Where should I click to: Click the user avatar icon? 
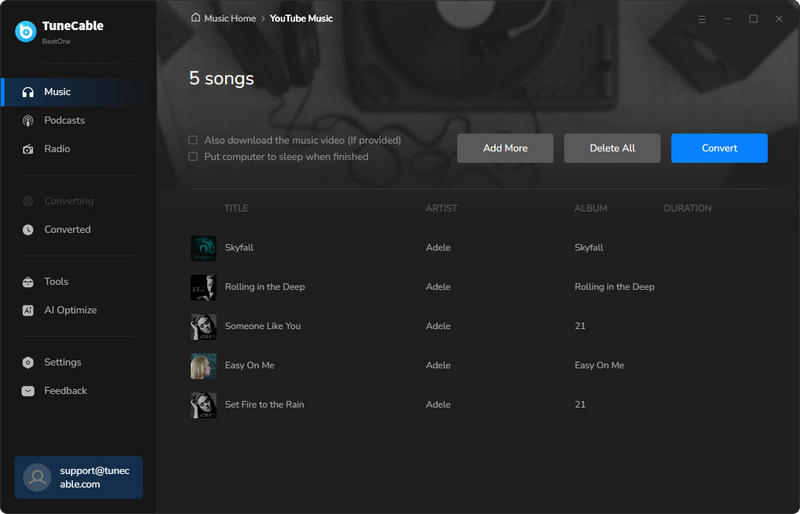tap(37, 477)
